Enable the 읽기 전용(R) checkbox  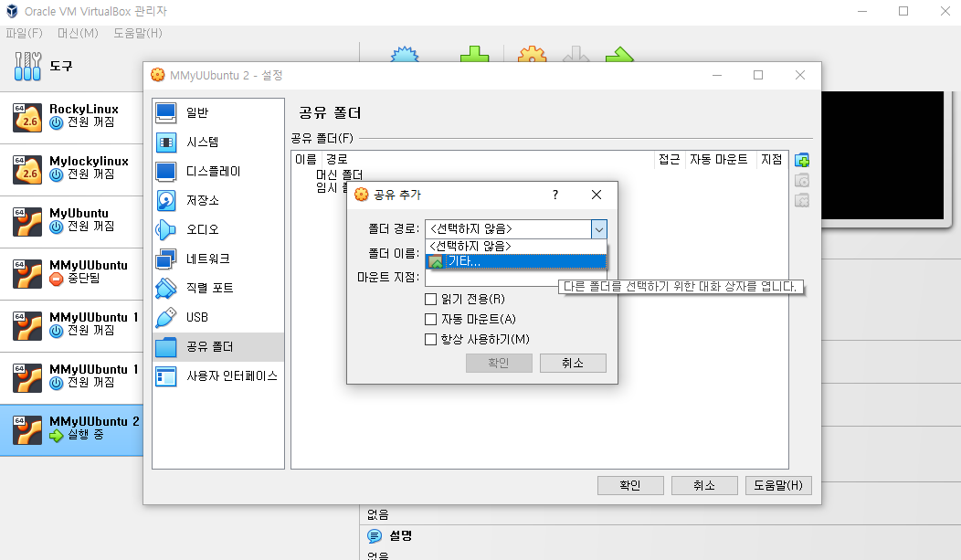(x=431, y=299)
